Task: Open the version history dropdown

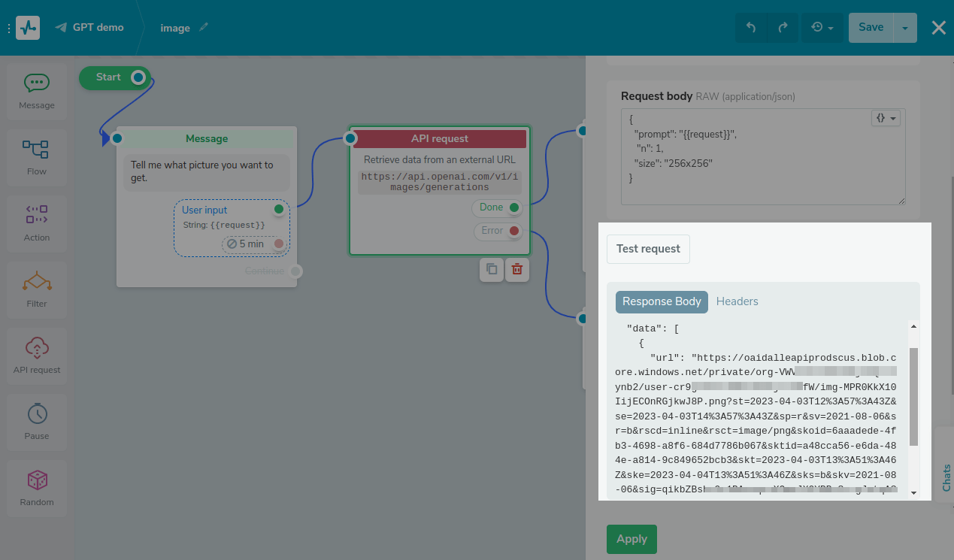Action: click(x=822, y=27)
